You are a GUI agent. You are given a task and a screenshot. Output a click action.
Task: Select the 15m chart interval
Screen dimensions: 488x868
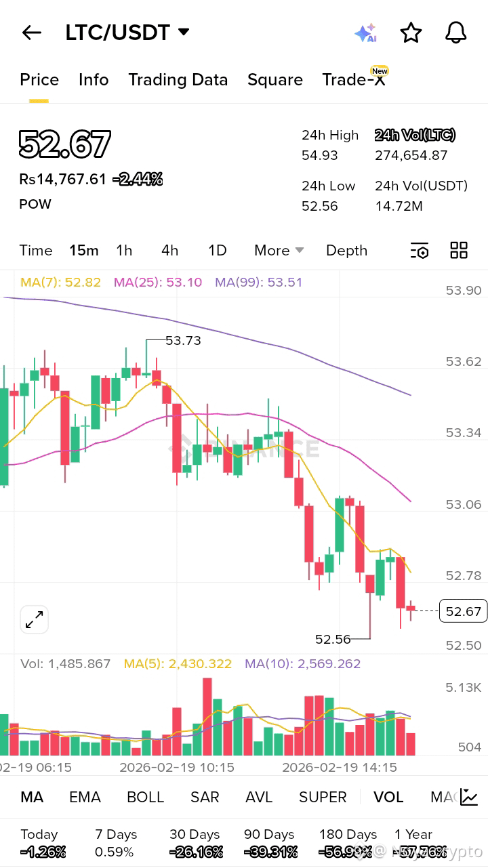pos(84,251)
